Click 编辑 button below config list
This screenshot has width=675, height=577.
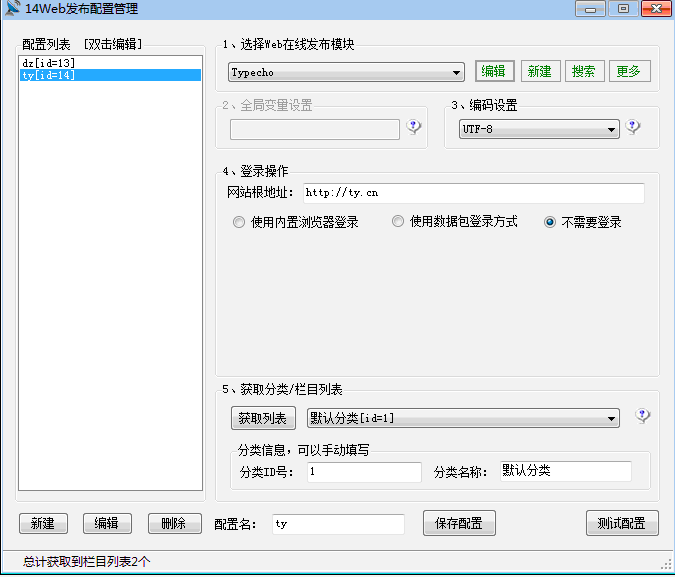pyautogui.click(x=107, y=524)
